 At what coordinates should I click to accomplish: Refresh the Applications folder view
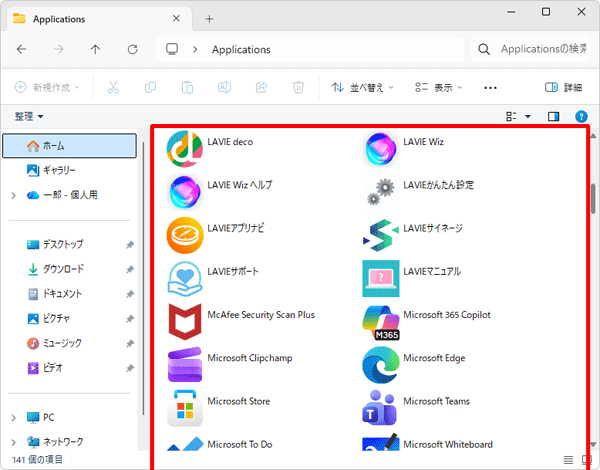132,49
